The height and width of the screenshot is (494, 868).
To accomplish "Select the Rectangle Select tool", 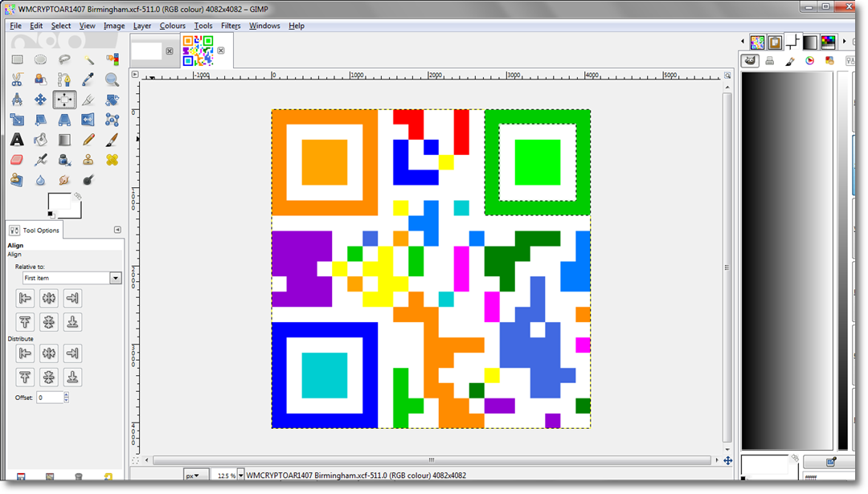I will pyautogui.click(x=17, y=59).
